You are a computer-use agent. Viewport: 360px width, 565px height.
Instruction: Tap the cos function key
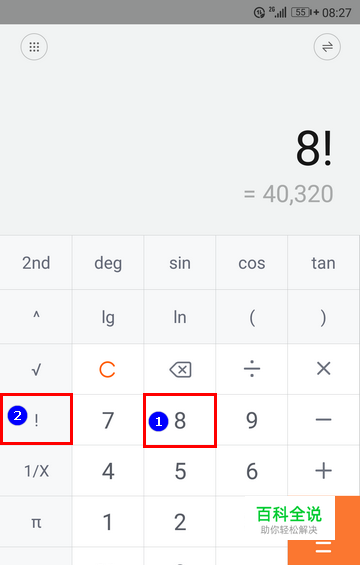tap(252, 263)
